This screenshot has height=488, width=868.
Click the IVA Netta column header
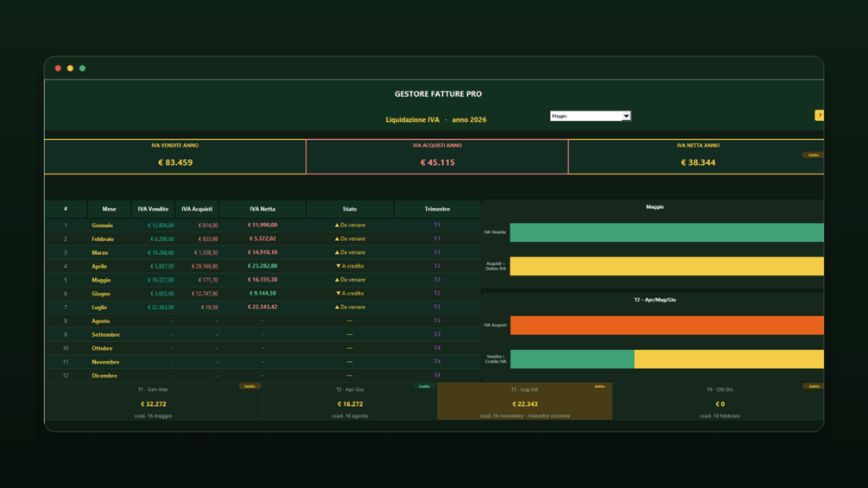click(x=263, y=209)
